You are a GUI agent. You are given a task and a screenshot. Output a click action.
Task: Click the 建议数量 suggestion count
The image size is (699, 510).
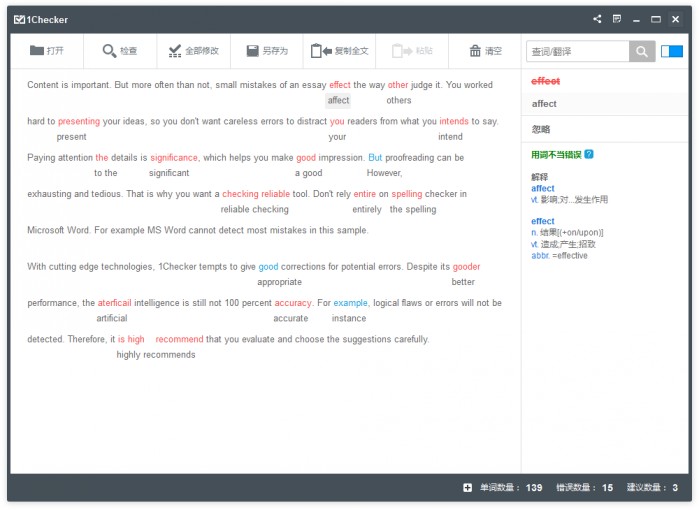pos(652,488)
